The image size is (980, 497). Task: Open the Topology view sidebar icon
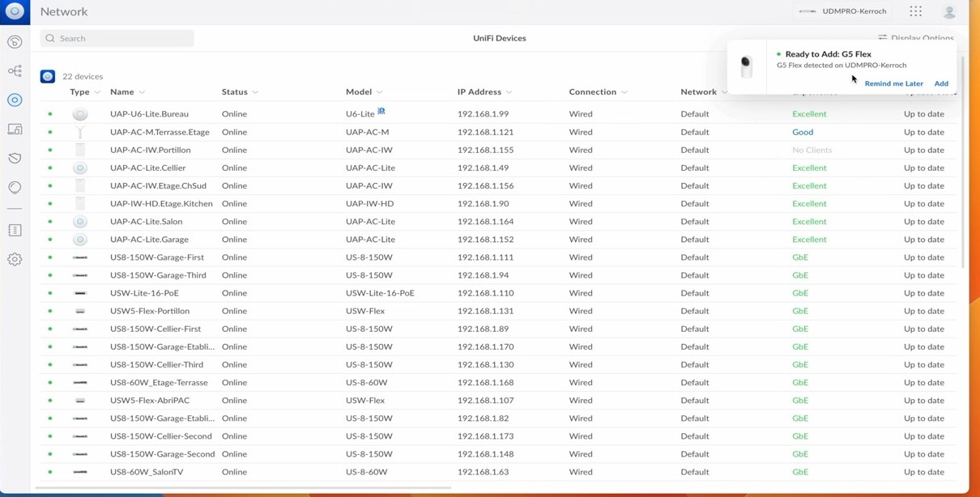pyautogui.click(x=15, y=71)
